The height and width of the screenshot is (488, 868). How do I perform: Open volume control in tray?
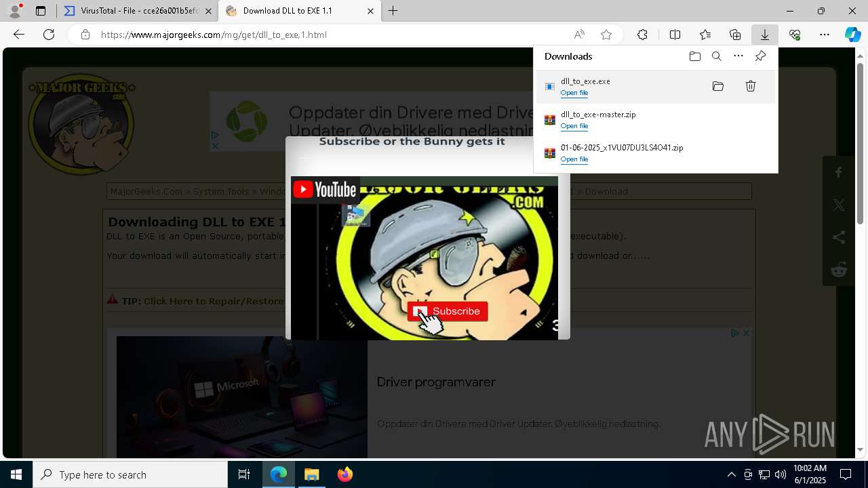(x=781, y=474)
